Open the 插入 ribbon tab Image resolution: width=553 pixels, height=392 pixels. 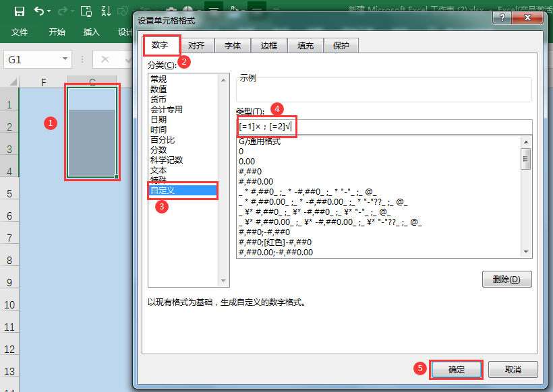tap(91, 32)
